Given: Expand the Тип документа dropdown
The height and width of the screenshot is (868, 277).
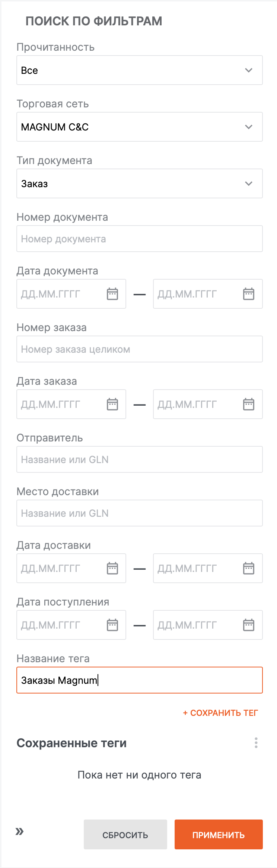Looking at the screenshot, I should 249,183.
